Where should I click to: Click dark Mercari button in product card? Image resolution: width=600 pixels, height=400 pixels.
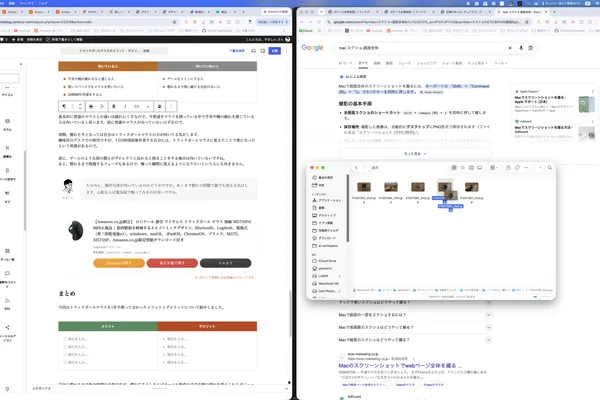click(225, 263)
